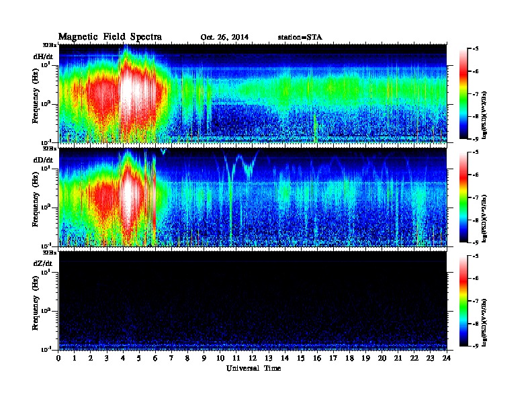The height and width of the screenshot is (411, 532).
Task: Click the "dZ/dt" panel label
Action: (43, 263)
